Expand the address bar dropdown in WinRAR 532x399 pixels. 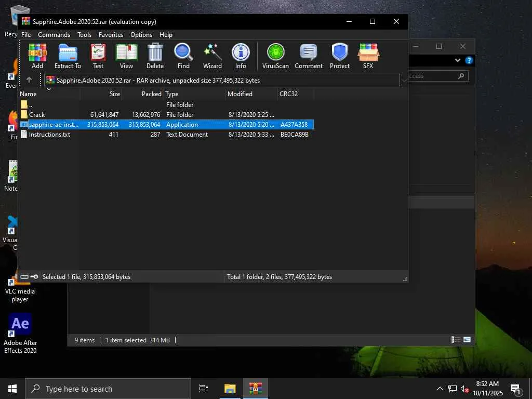pyautogui.click(x=404, y=81)
